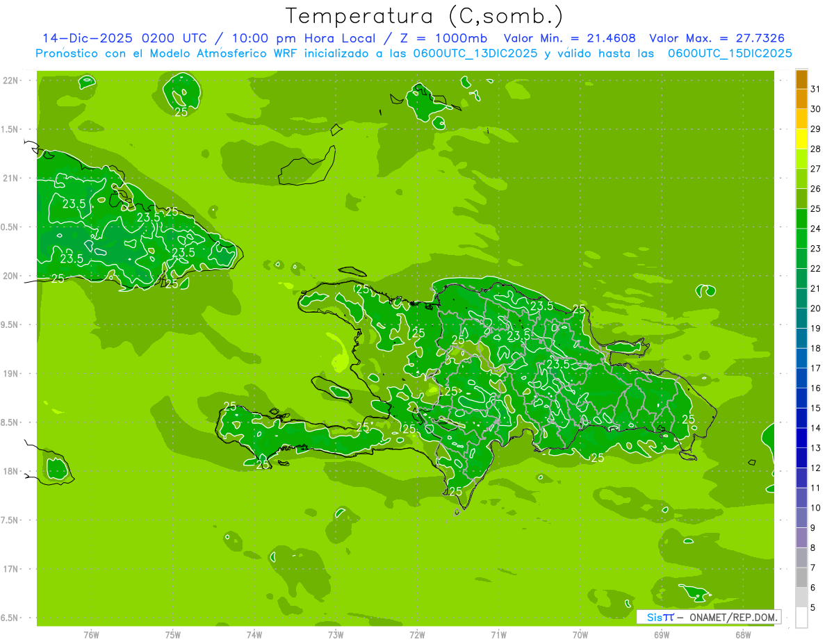Image resolution: width=834 pixels, height=644 pixels.
Task: Click the colorbar label 31
Action: pyautogui.click(x=816, y=89)
